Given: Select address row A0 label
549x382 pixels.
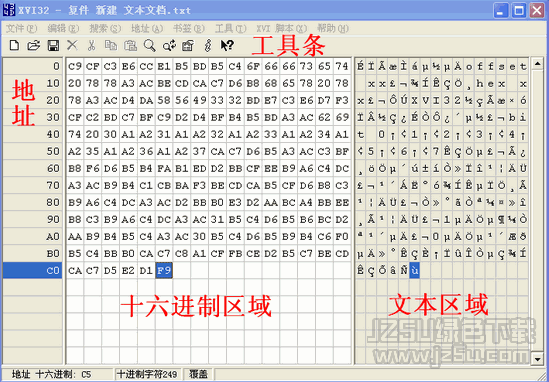Looking at the screenshot, I should 33,236.
